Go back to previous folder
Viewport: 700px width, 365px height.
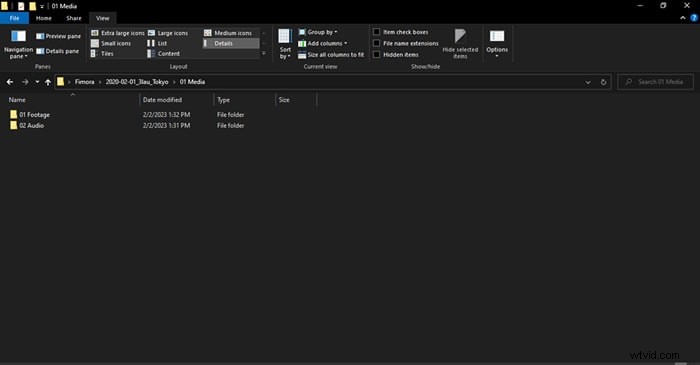(10, 82)
